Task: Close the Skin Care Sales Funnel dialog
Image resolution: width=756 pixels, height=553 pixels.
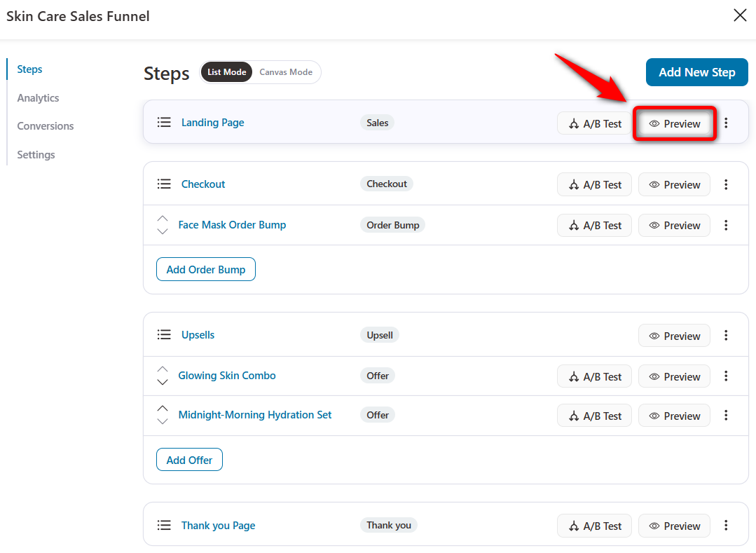Action: [x=740, y=15]
